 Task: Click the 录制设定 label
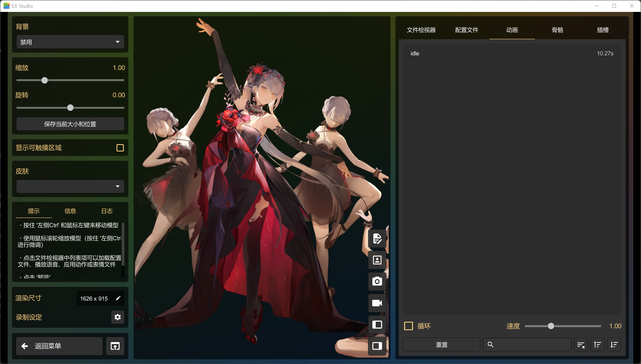pyautogui.click(x=29, y=317)
